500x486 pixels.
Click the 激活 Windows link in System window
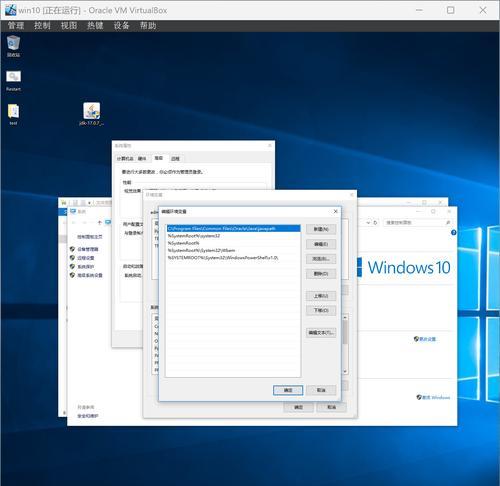(x=436, y=397)
